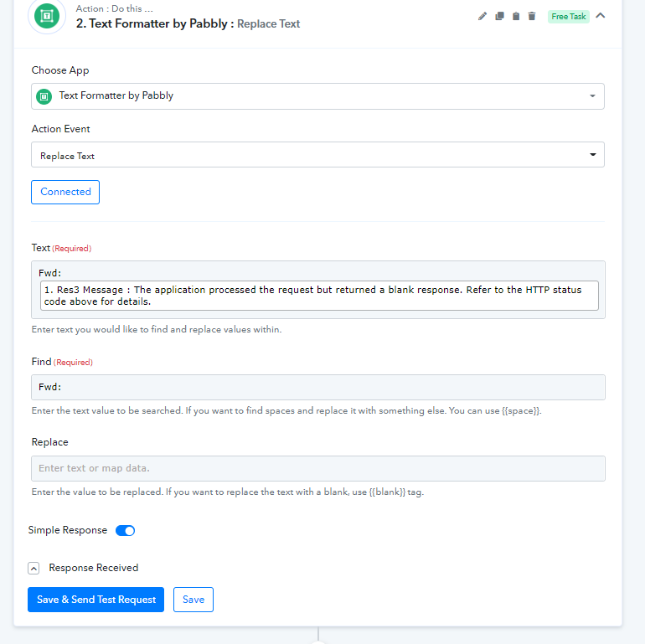Viewport: 645px width, 644px height.
Task: Click the Free Task badge
Action: pos(568,17)
